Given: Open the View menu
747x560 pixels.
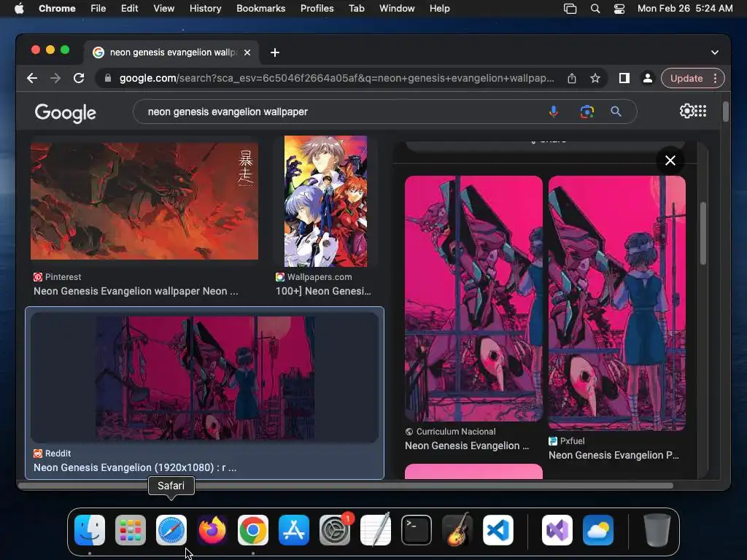Looking at the screenshot, I should [163, 9].
